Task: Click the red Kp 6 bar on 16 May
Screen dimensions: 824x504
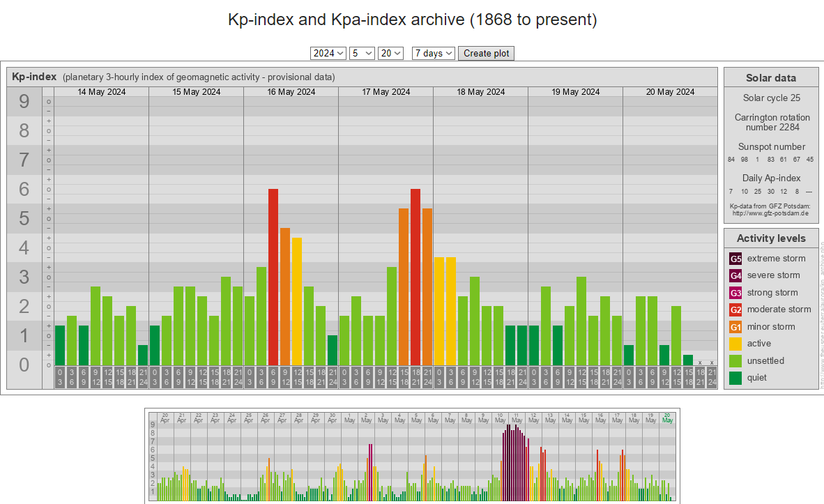Action: point(273,277)
